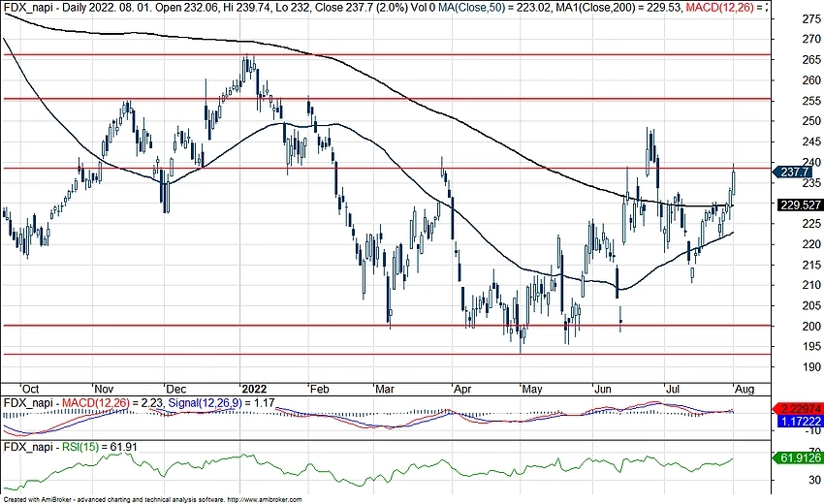Select the red 2.22974 MACD value marker
The image size is (824, 504).
pos(798,409)
